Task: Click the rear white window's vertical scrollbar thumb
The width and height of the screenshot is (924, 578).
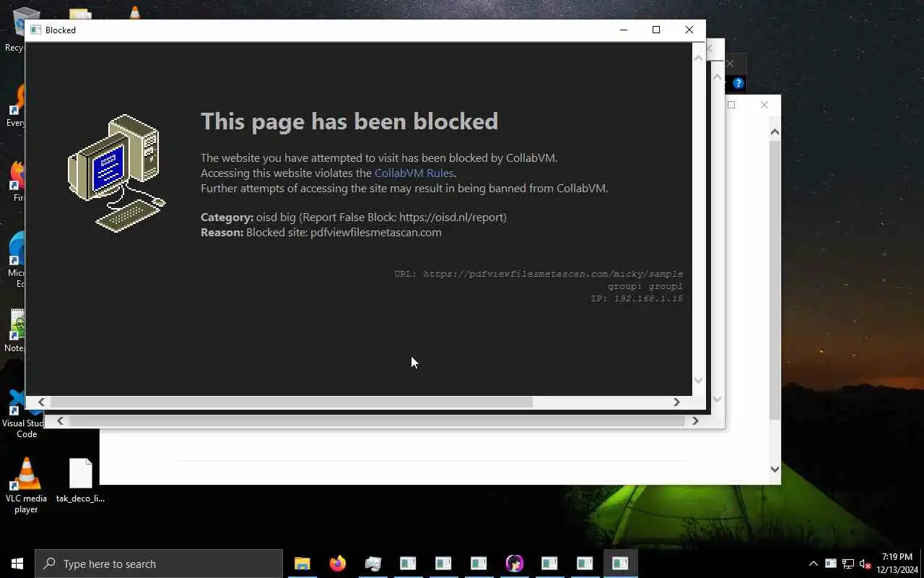Action: [775, 280]
